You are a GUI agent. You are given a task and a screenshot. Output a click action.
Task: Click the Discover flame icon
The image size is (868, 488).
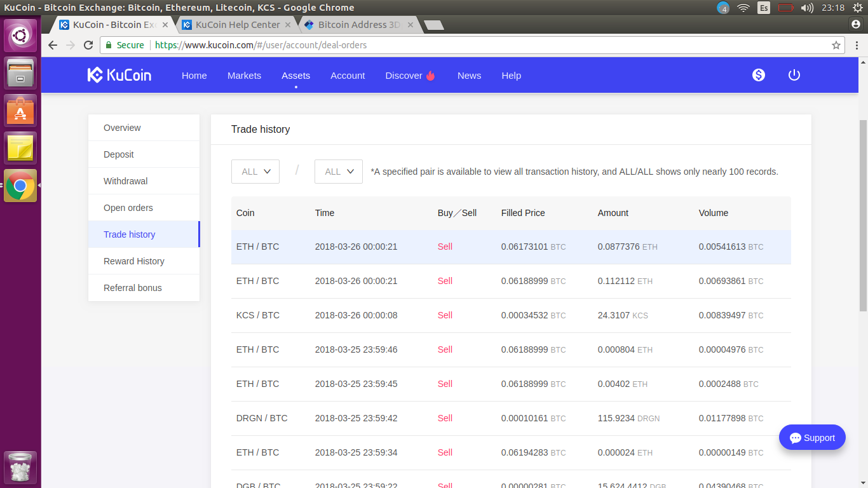(x=430, y=75)
